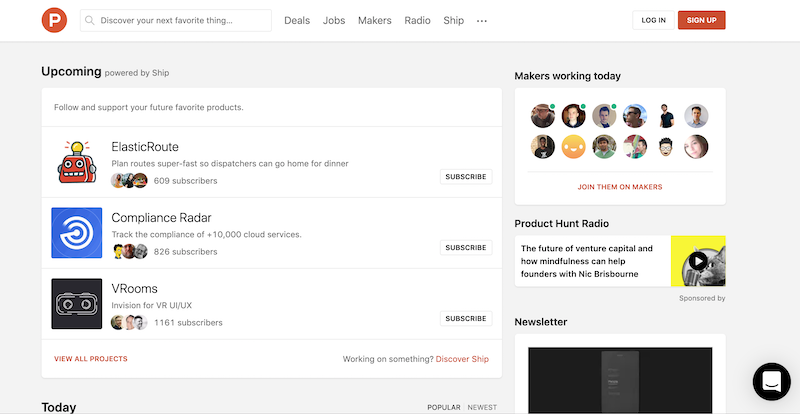Select third maker avatar in bottom row
This screenshot has height=414, width=800.
click(x=604, y=147)
